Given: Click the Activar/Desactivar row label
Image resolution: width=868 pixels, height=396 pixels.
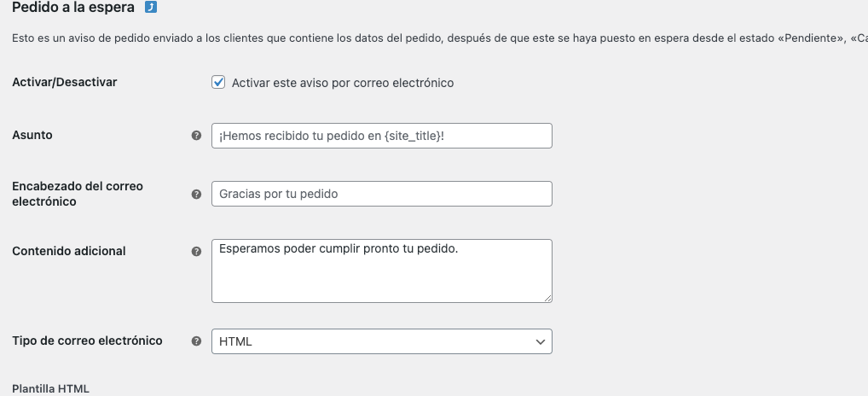Looking at the screenshot, I should [65, 82].
